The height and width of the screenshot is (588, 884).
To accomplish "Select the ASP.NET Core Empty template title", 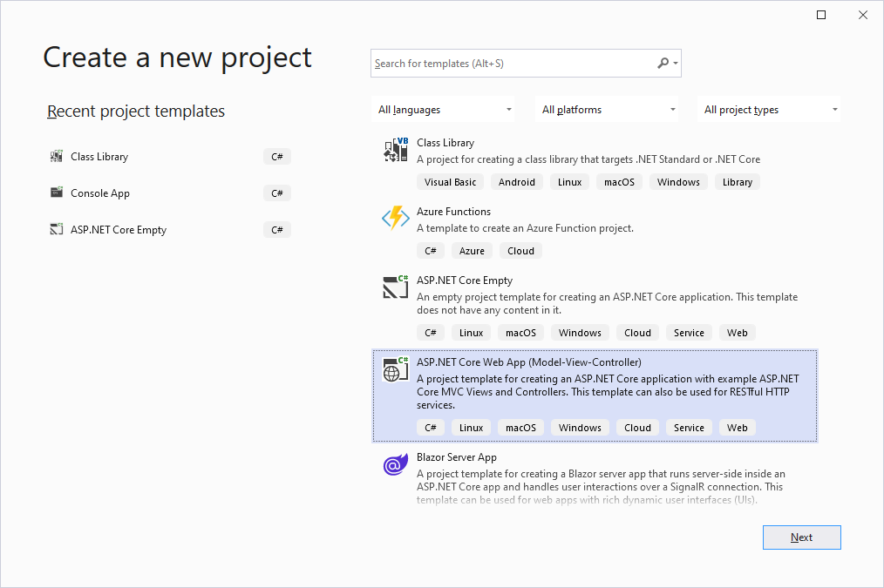I will 465,280.
